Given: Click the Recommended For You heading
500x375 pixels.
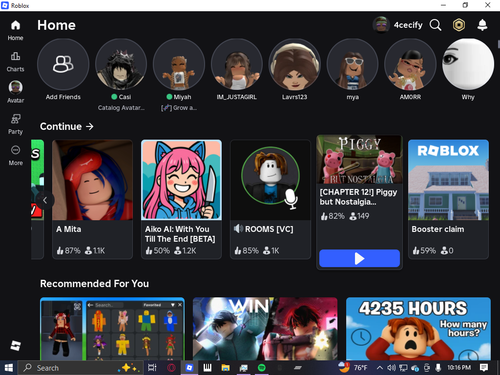Looking at the screenshot, I should click(94, 284).
